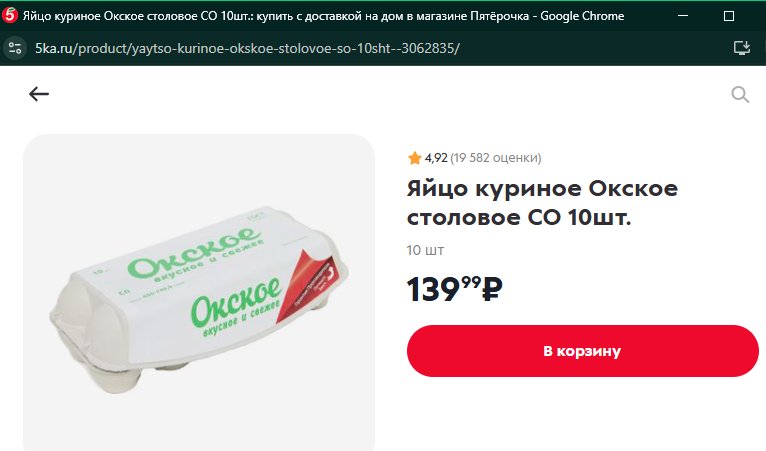Go back using the left arrow icon
The height and width of the screenshot is (451, 766).
tap(39, 94)
